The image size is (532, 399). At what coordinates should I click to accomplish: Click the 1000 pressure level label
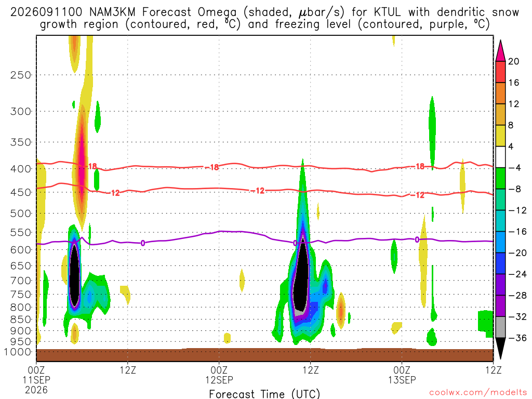point(18,352)
